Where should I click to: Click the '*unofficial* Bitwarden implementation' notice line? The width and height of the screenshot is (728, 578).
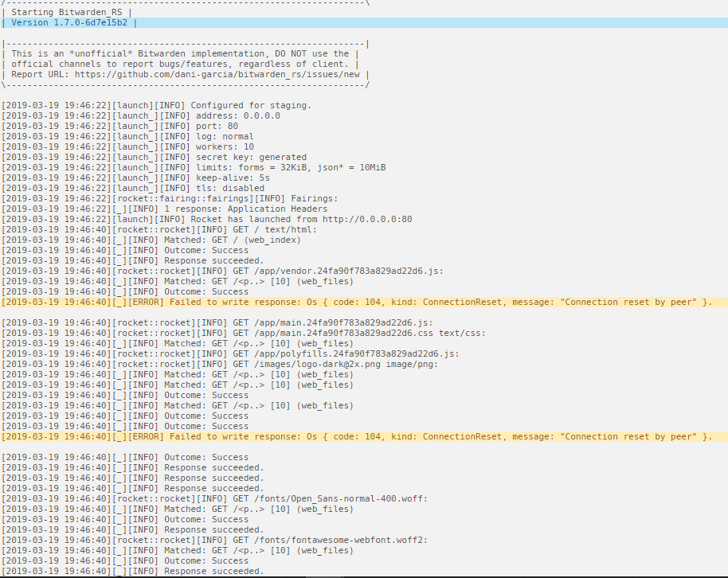click(180, 54)
